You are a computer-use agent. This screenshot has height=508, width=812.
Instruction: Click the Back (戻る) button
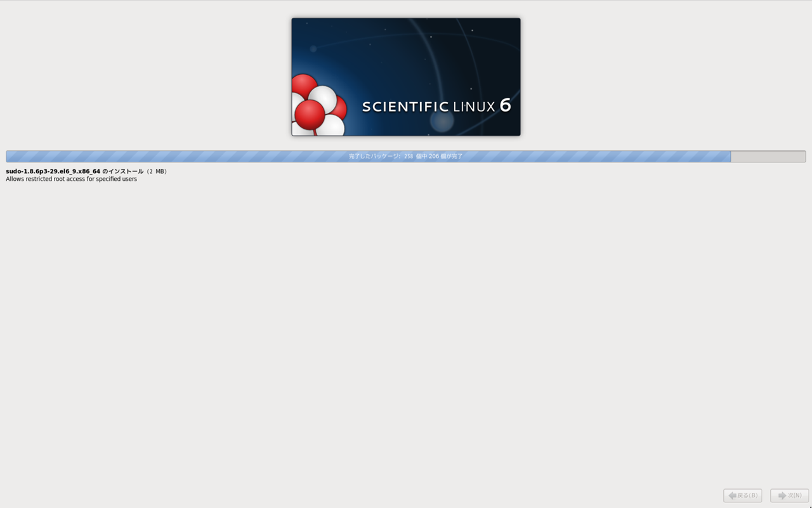click(742, 495)
